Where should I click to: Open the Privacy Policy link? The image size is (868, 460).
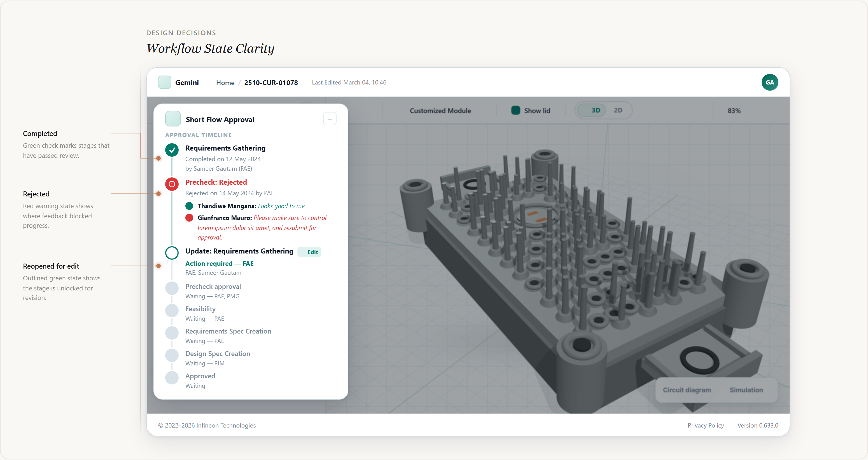pyautogui.click(x=706, y=425)
